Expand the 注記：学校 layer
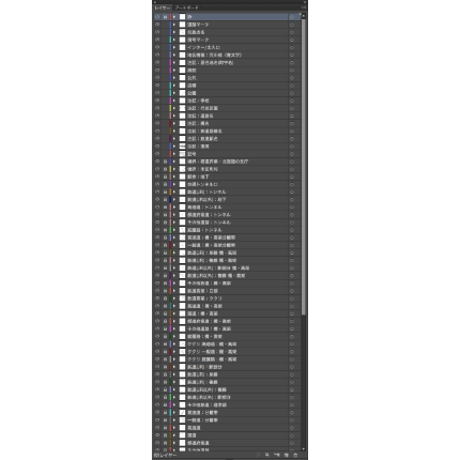The width and height of the screenshot is (460, 460). (x=174, y=101)
